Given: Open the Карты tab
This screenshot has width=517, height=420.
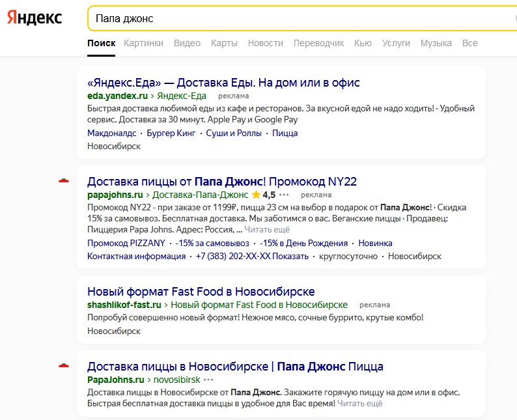Looking at the screenshot, I should pyautogui.click(x=224, y=43).
